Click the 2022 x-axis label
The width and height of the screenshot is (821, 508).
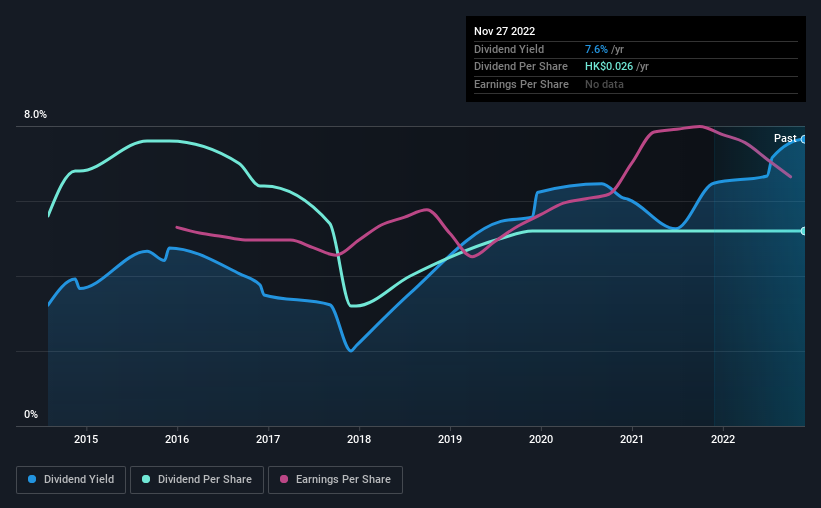pyautogui.click(x=723, y=439)
